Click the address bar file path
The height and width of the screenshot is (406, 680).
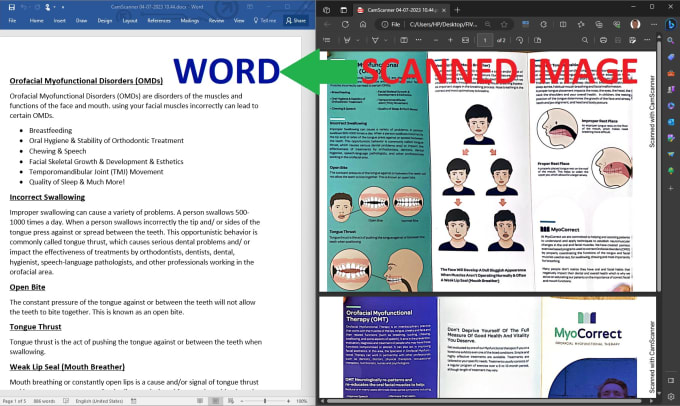coord(443,25)
